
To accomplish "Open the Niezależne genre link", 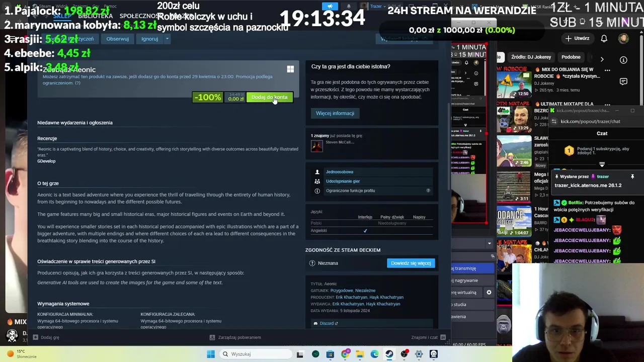I will click(365, 291).
